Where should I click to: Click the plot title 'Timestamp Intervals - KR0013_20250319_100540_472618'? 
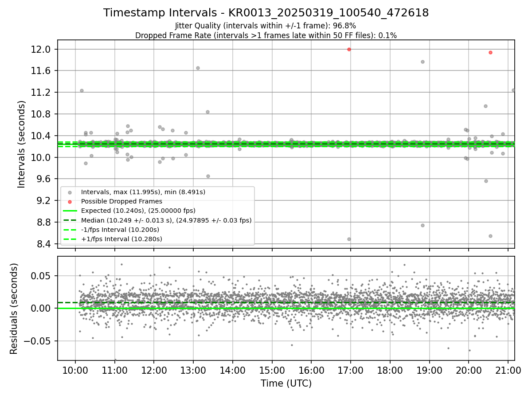pyautogui.click(x=266, y=13)
